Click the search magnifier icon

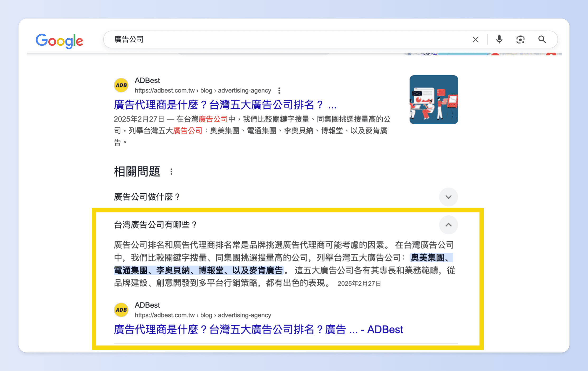point(542,39)
